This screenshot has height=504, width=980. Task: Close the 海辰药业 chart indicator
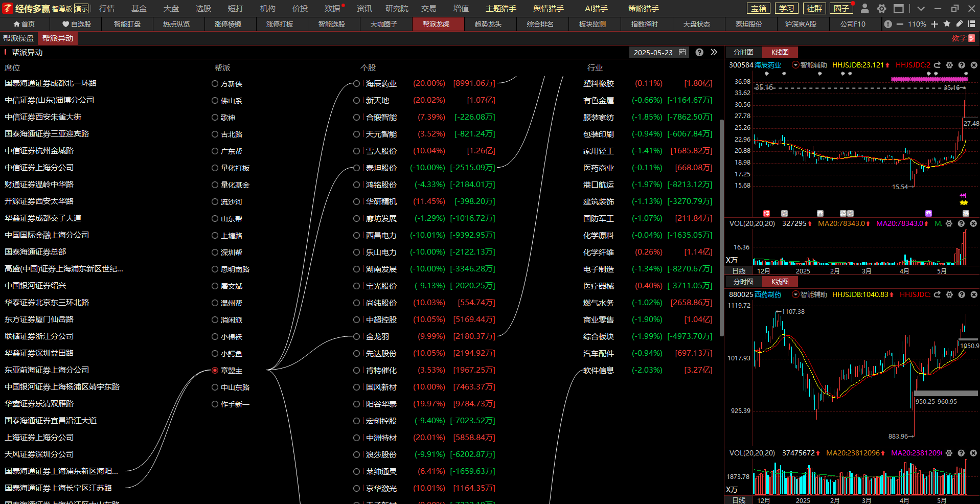pyautogui.click(x=973, y=65)
